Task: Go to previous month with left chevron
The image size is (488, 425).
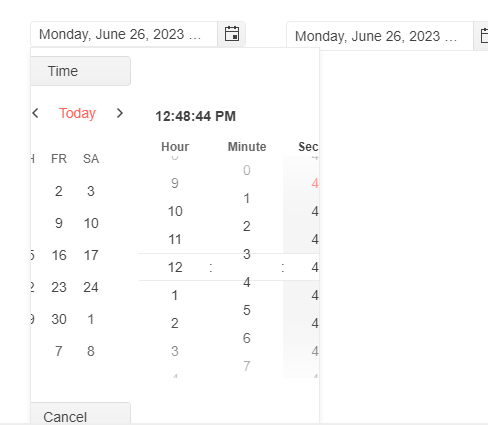Action: pyautogui.click(x=35, y=113)
